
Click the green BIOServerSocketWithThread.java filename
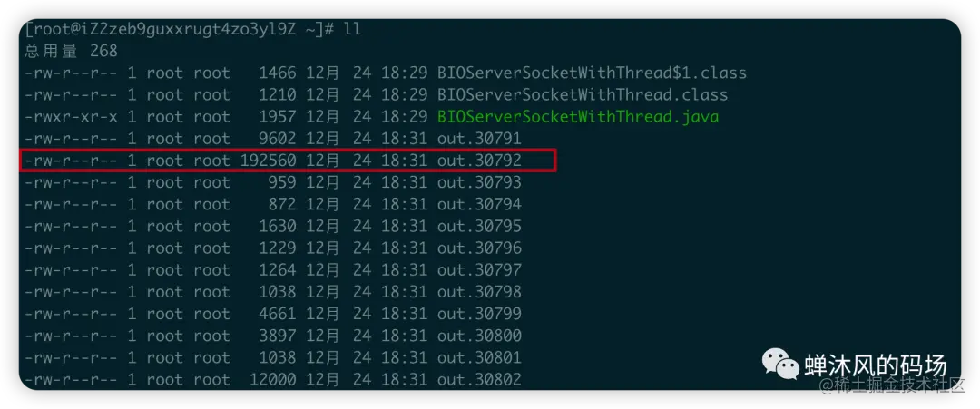(578, 117)
